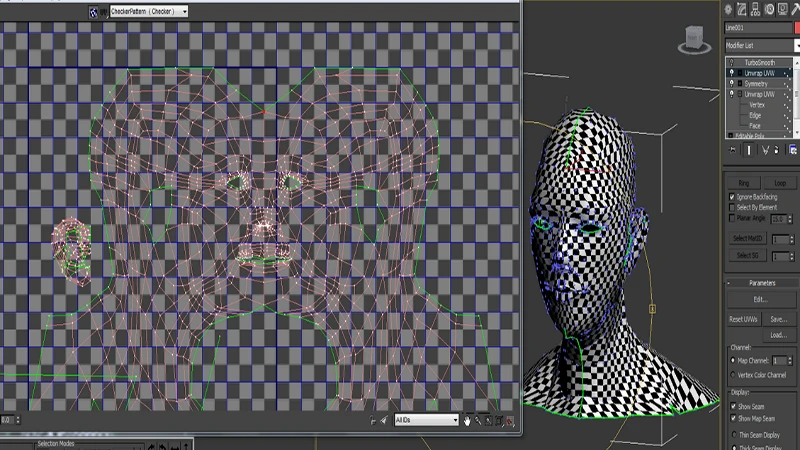Enable the Select By Element checkbox
Viewport: 800px width, 450px height.
click(x=732, y=207)
